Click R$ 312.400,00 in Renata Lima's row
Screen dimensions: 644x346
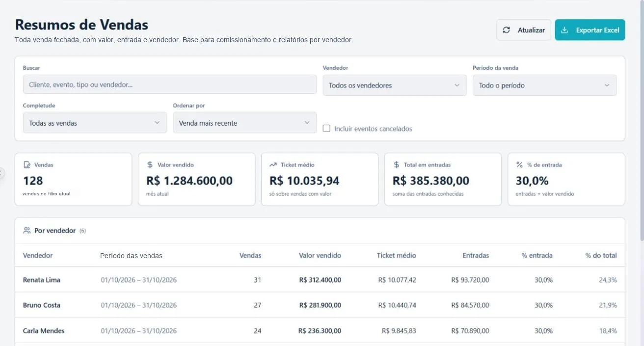[x=320, y=280]
